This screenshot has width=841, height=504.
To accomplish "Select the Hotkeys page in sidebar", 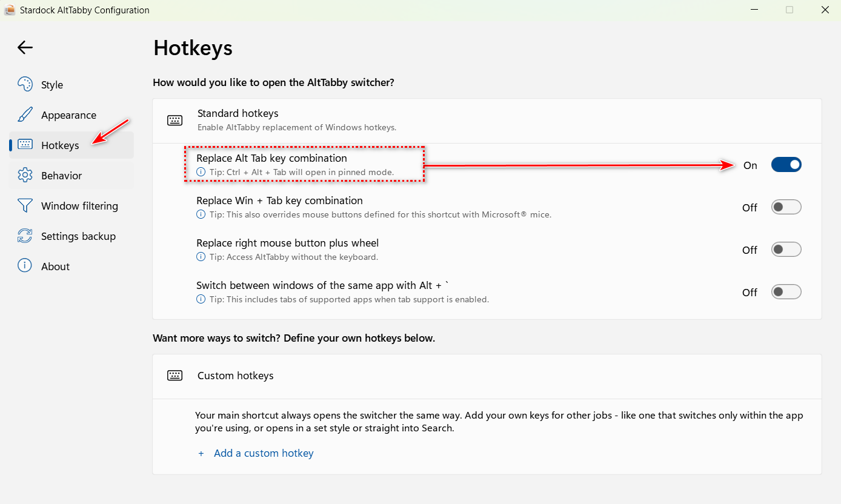I will [x=71, y=145].
